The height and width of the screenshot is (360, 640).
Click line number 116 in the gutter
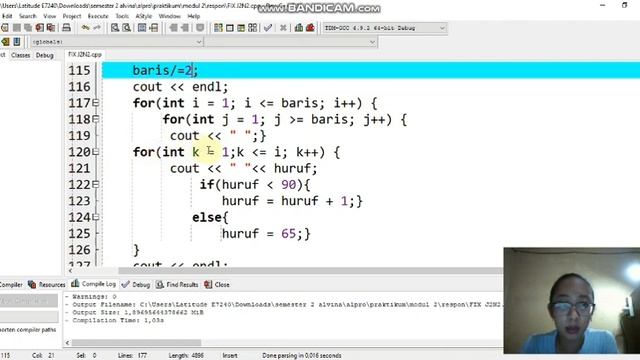tap(79, 87)
